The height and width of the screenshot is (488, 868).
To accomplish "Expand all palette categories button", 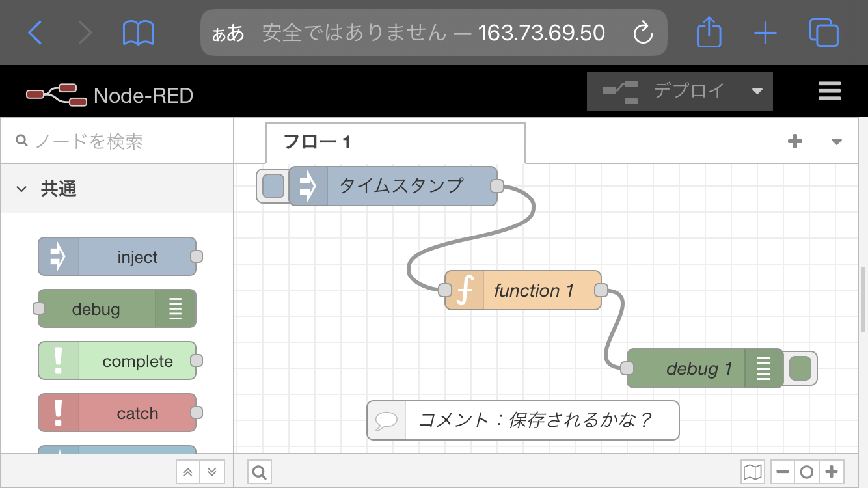I will [211, 472].
